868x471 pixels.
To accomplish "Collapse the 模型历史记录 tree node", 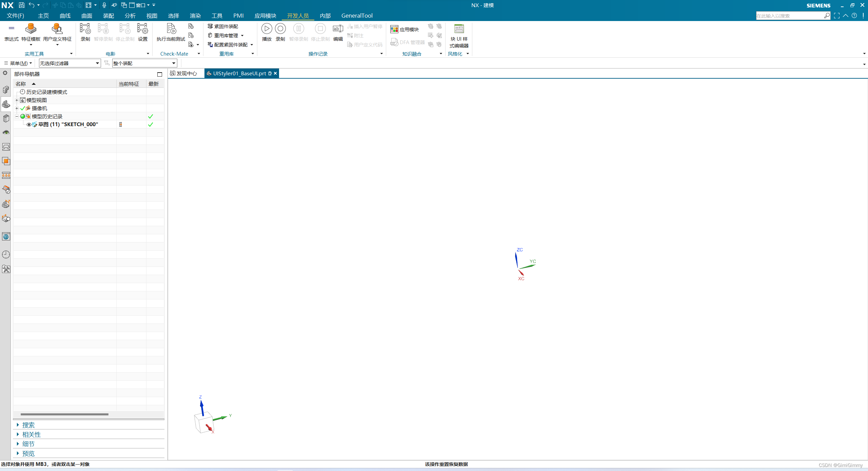I will pyautogui.click(x=17, y=116).
